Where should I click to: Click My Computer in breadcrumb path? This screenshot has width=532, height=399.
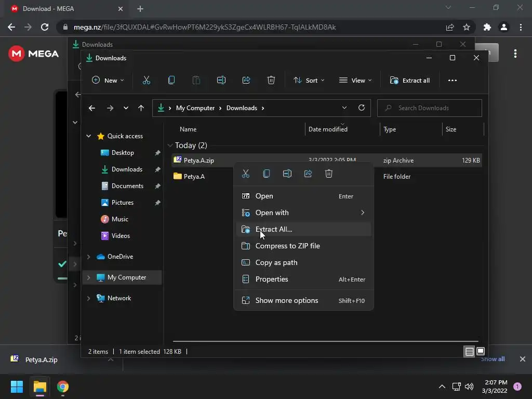(195, 108)
